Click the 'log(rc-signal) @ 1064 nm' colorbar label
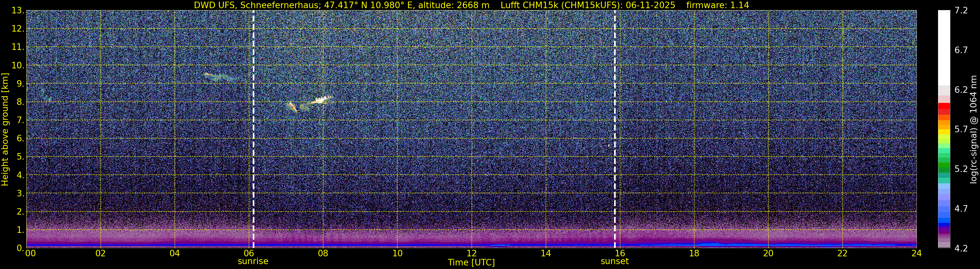Screen dimensions: 980x269 point(973,129)
